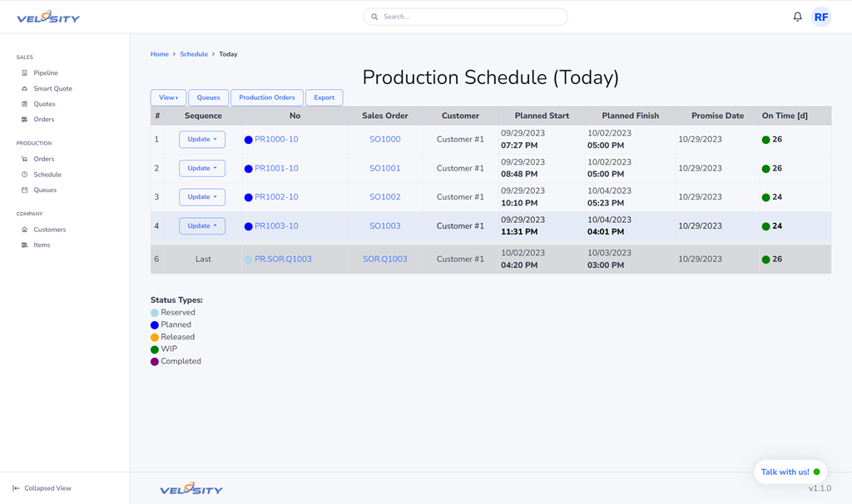Click the Schedule clock icon in the sidebar

pyautogui.click(x=24, y=175)
